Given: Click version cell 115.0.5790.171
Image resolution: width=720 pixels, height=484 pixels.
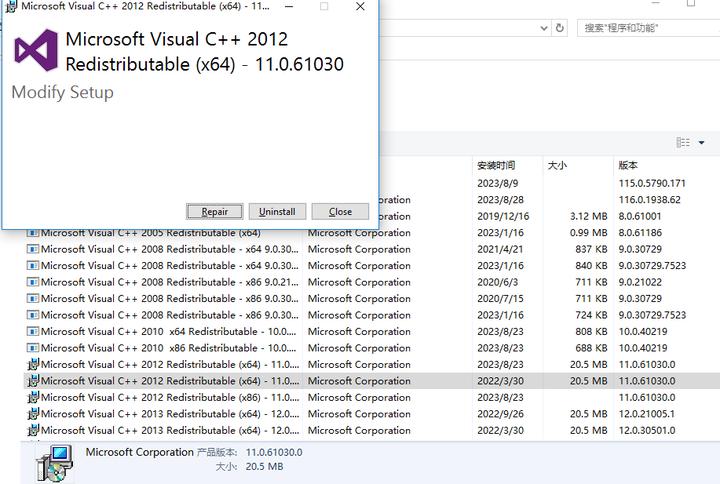Looking at the screenshot, I should (x=652, y=183).
